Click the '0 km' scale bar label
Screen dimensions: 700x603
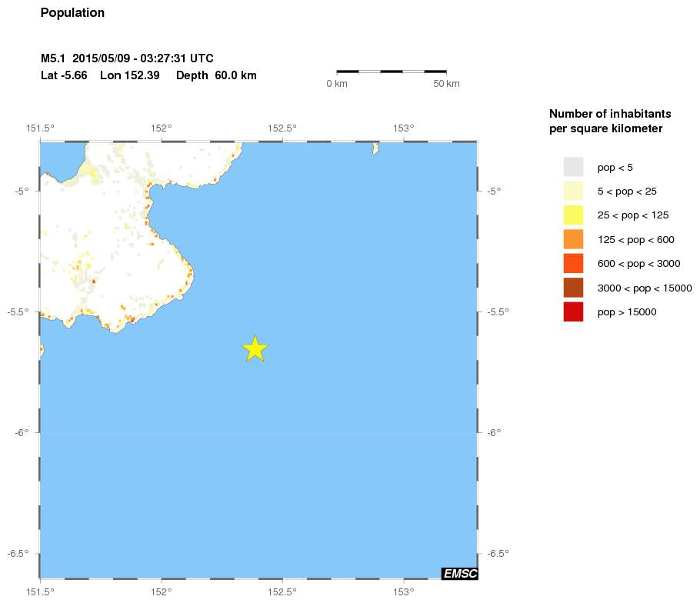[x=337, y=83]
